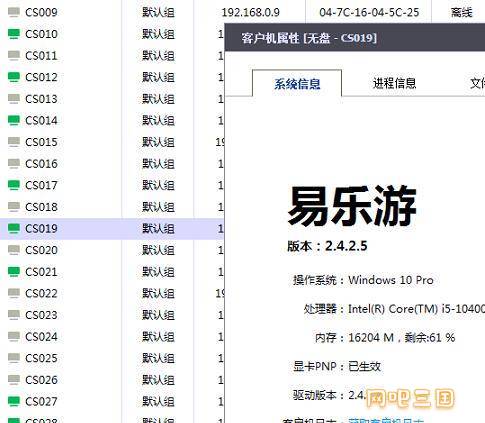
Task: Select client name CS010 in list
Action: point(41,34)
